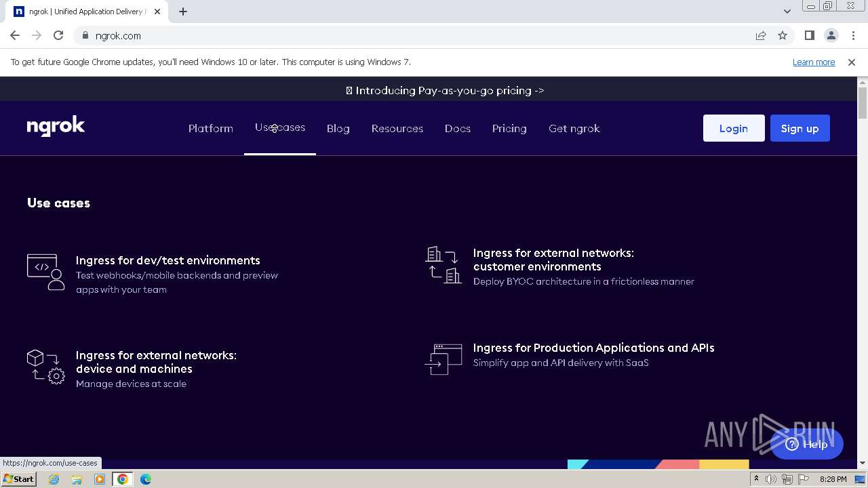The height and width of the screenshot is (488, 868).
Task: Open the network tray icon
Action: point(787,479)
